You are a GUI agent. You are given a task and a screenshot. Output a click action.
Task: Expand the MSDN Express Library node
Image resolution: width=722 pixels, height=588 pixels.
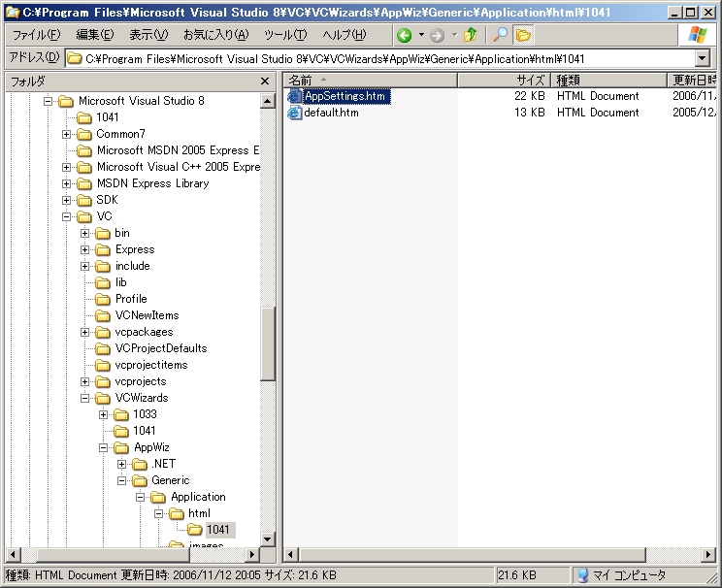coord(66,183)
